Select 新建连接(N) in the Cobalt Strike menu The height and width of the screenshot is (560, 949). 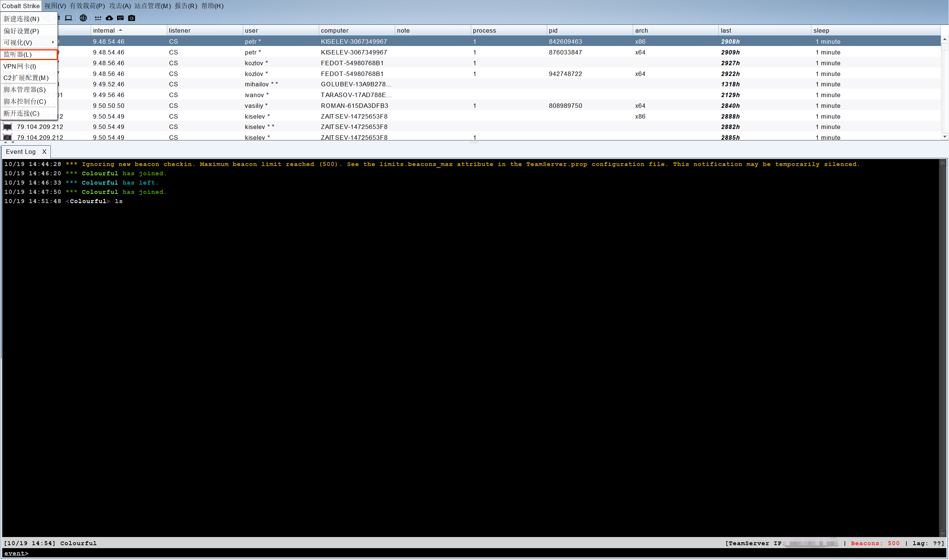click(29, 19)
